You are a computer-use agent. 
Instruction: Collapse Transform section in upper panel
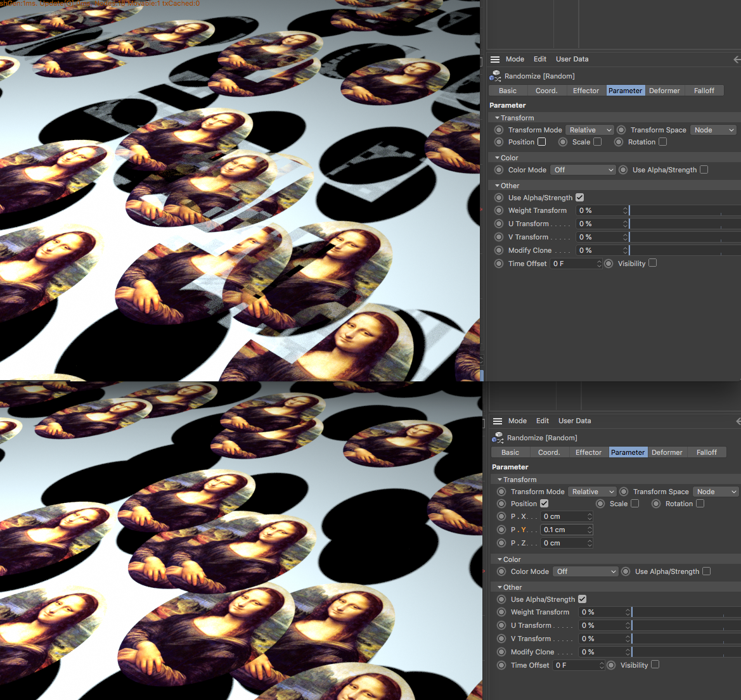point(497,118)
